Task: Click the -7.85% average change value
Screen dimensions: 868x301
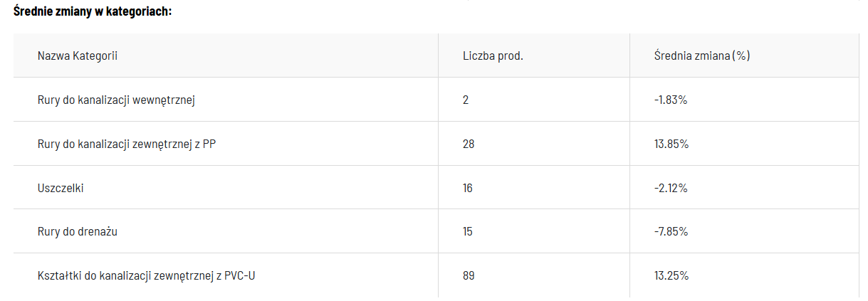Action: 670,232
